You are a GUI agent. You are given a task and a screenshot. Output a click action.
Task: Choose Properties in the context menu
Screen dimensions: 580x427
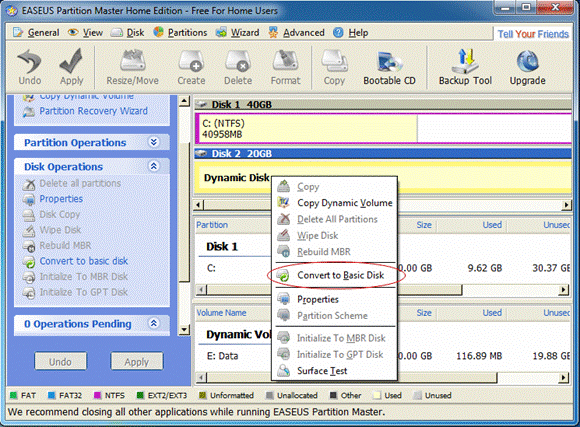[335, 299]
